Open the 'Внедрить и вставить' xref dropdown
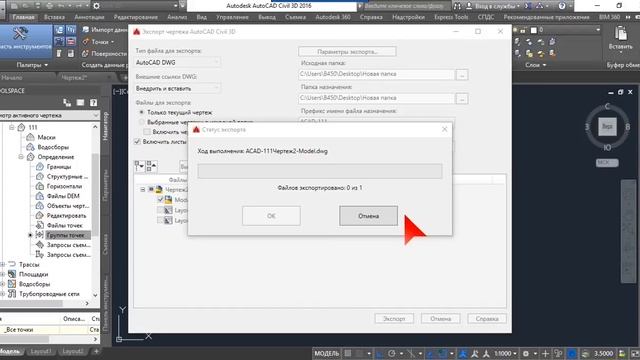The height and width of the screenshot is (360, 640). pos(178,88)
